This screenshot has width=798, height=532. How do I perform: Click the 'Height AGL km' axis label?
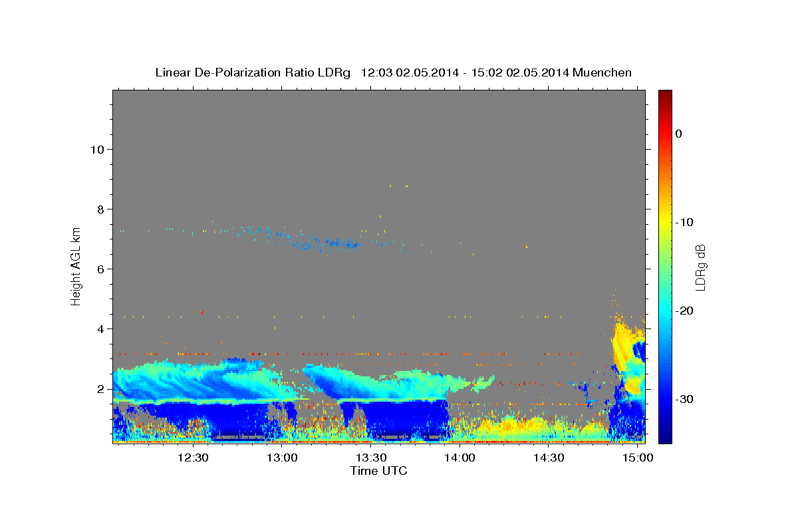coord(76,266)
